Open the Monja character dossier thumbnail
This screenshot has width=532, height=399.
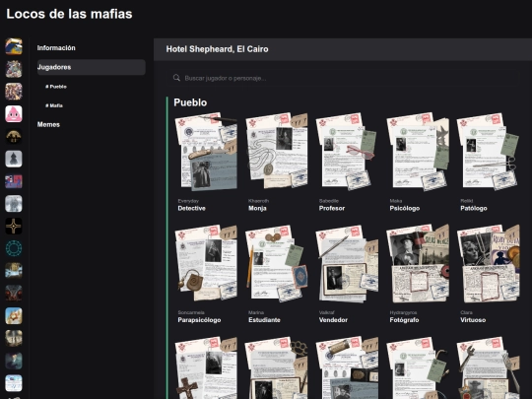coord(277,151)
